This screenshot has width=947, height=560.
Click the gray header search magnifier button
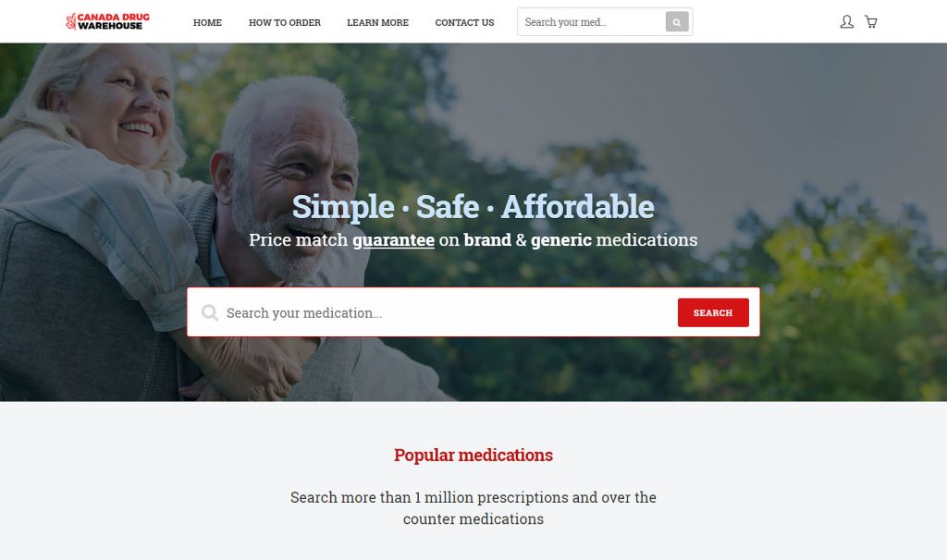677,22
